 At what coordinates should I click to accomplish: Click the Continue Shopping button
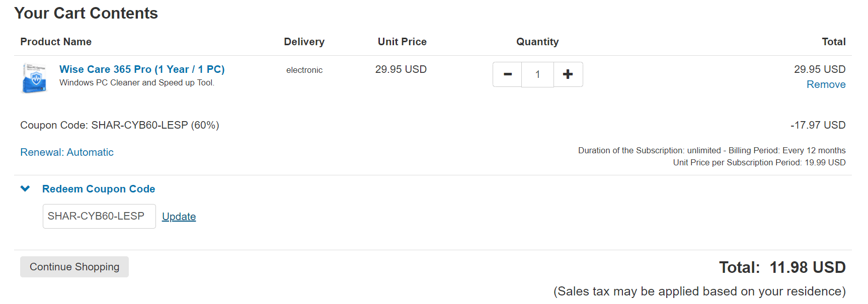click(x=74, y=267)
